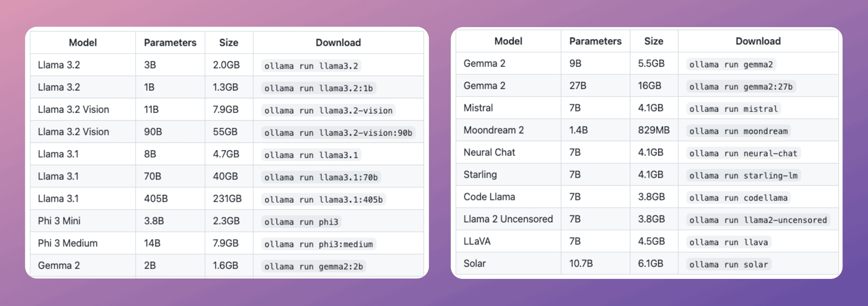
Task: Click the Moondream 2 model name
Action: (x=494, y=130)
